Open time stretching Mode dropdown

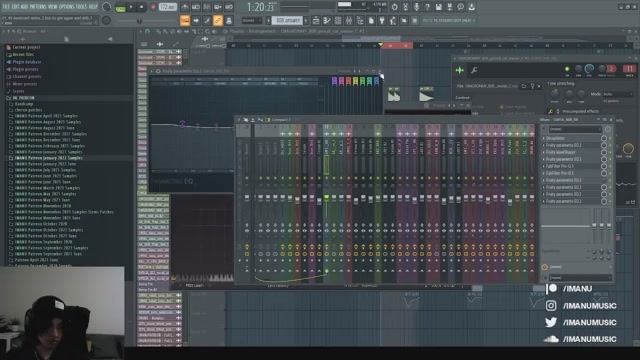tap(617, 94)
